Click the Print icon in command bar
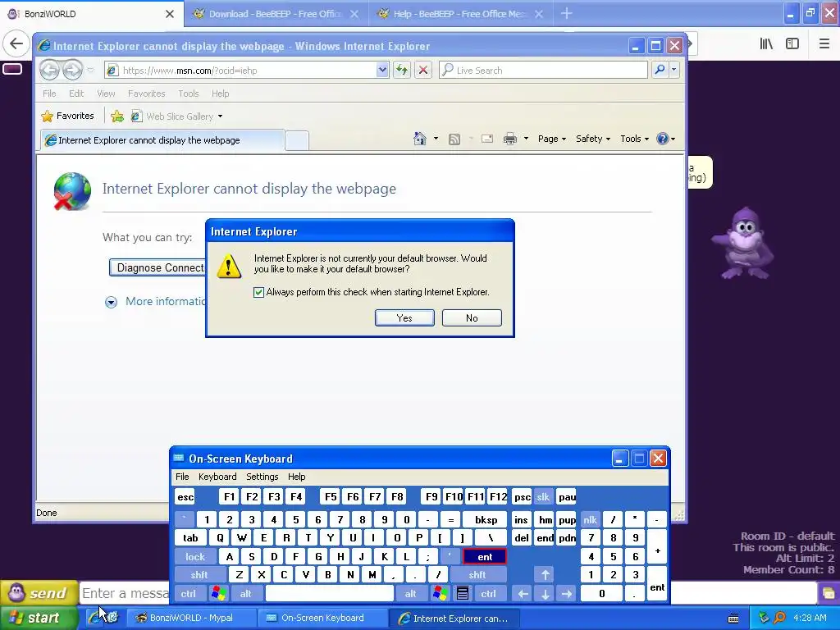Image resolution: width=840 pixels, height=630 pixels. [x=510, y=139]
